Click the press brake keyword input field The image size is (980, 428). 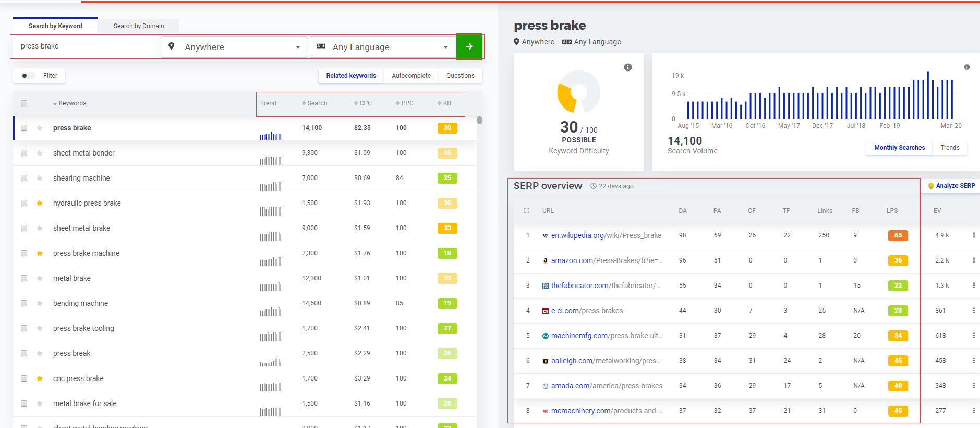[x=86, y=46]
